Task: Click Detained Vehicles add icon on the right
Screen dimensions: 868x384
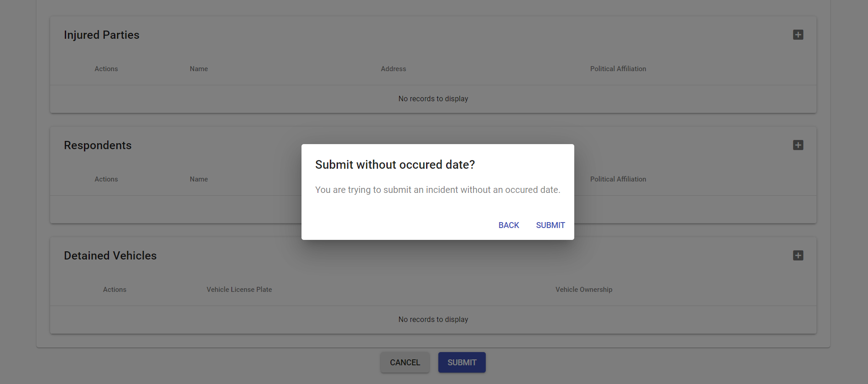Action: pos(798,255)
